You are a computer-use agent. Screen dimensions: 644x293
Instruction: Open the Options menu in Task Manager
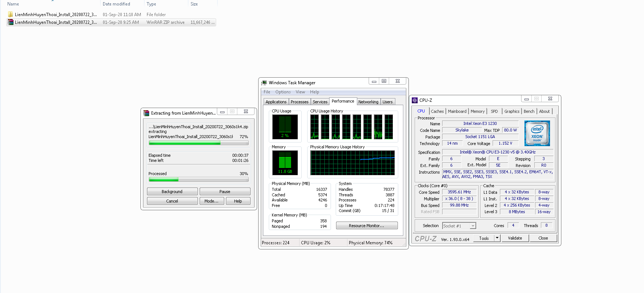283,92
